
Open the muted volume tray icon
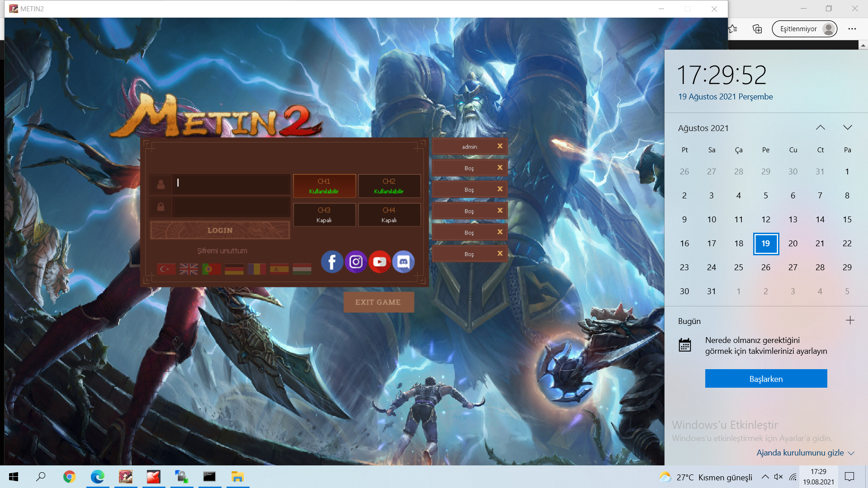click(x=778, y=477)
